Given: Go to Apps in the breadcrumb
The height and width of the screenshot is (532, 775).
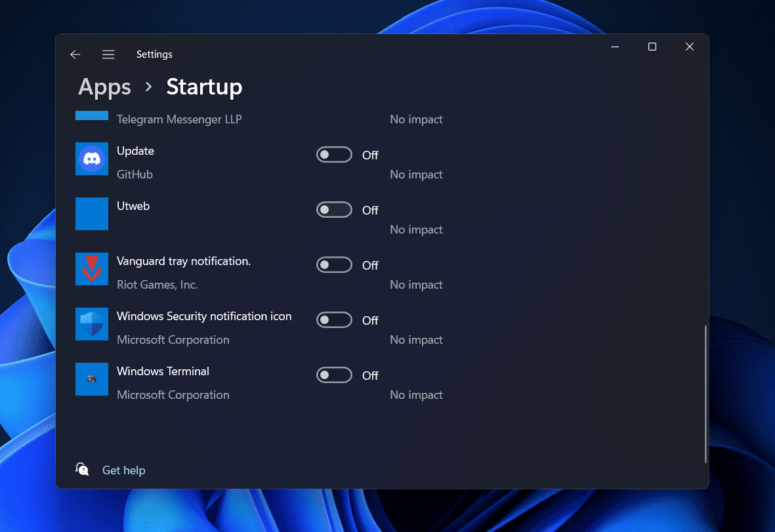Looking at the screenshot, I should pyautogui.click(x=104, y=87).
